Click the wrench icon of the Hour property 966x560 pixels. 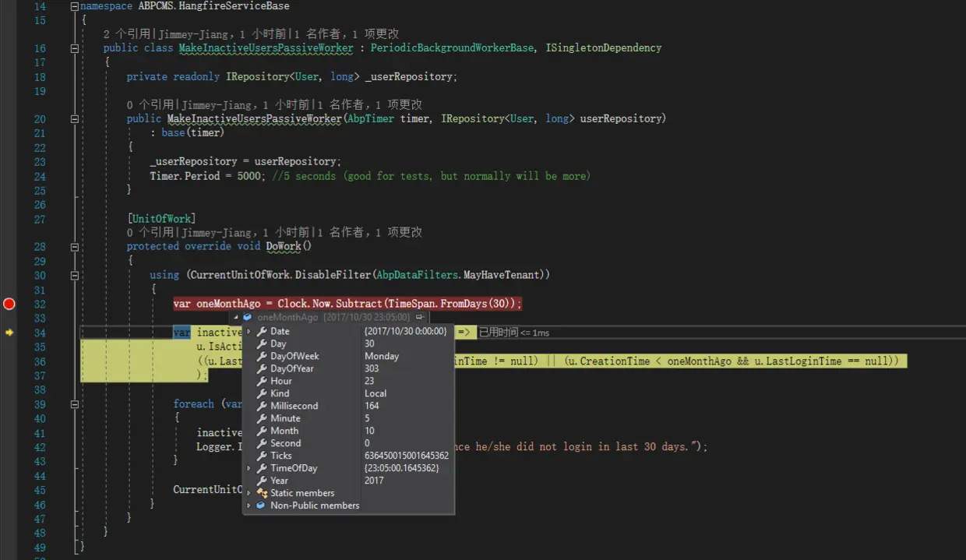coord(262,381)
